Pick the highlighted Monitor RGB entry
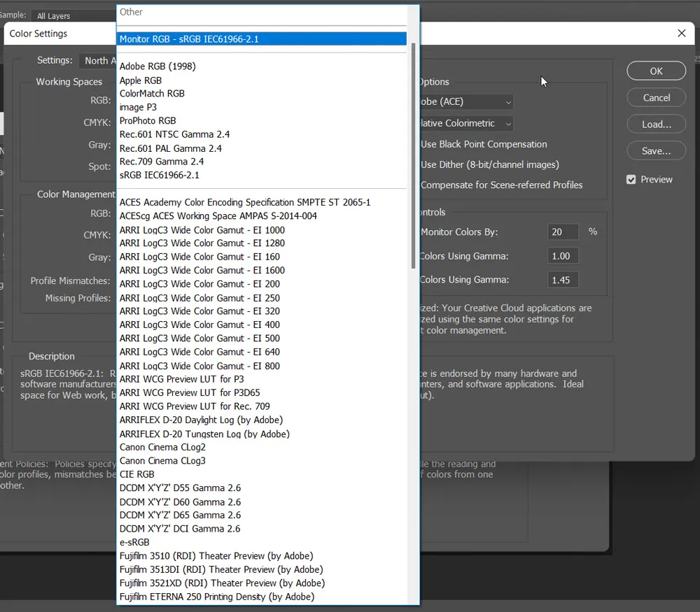This screenshot has width=700, height=612. [189, 39]
